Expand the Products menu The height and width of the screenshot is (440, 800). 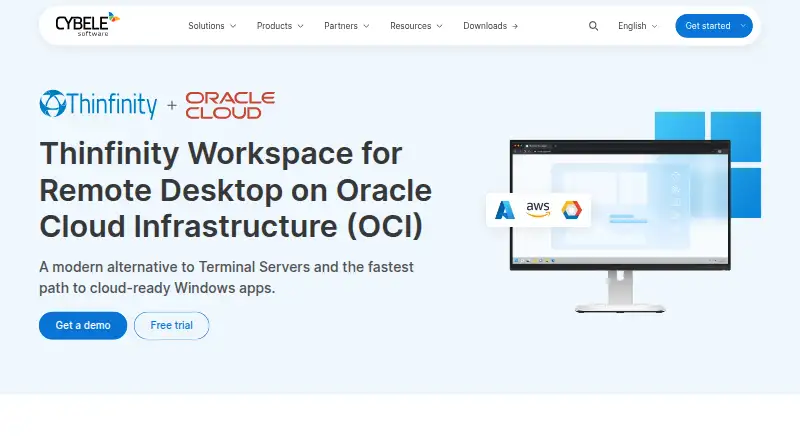pyautogui.click(x=280, y=26)
